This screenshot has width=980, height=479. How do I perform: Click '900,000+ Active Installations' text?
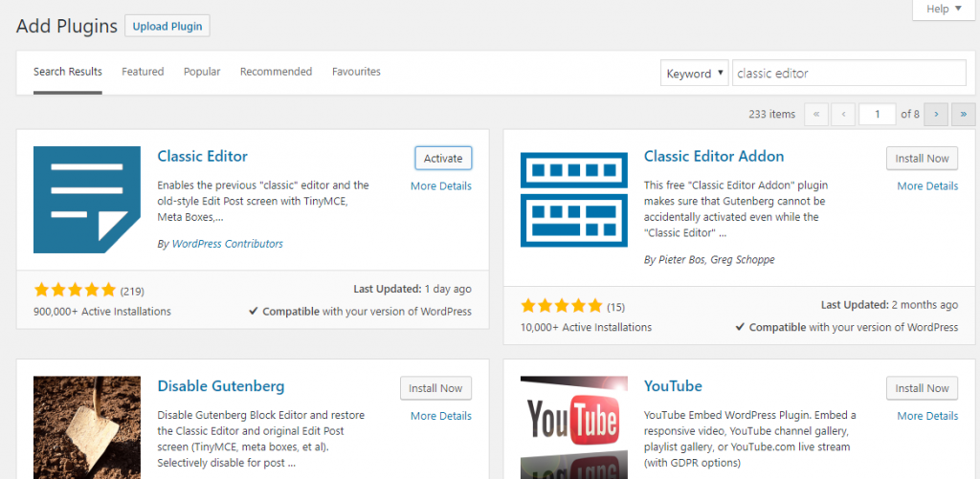tap(102, 311)
